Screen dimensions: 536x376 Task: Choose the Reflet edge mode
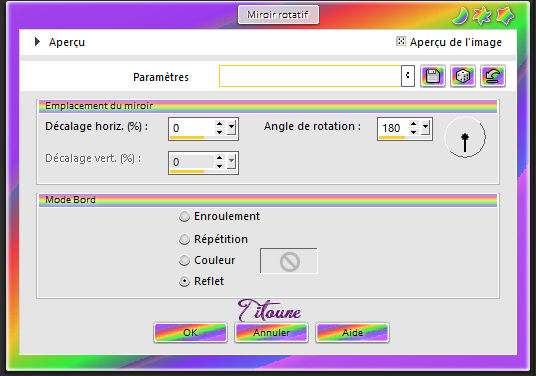[x=184, y=281]
